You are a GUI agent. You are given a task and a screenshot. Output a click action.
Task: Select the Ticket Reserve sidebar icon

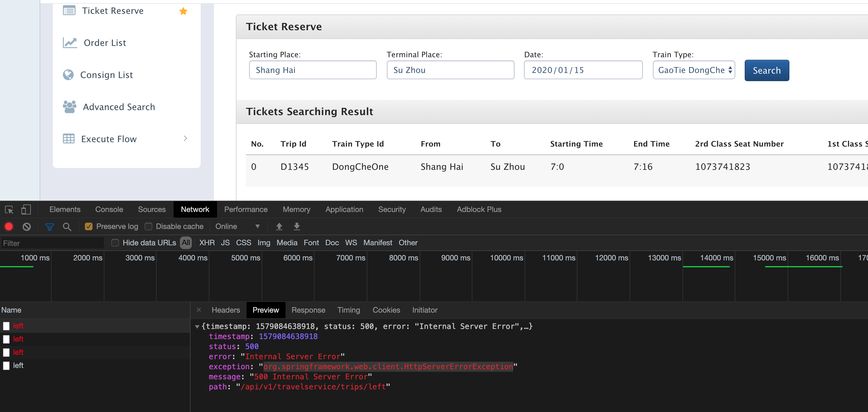point(69,10)
